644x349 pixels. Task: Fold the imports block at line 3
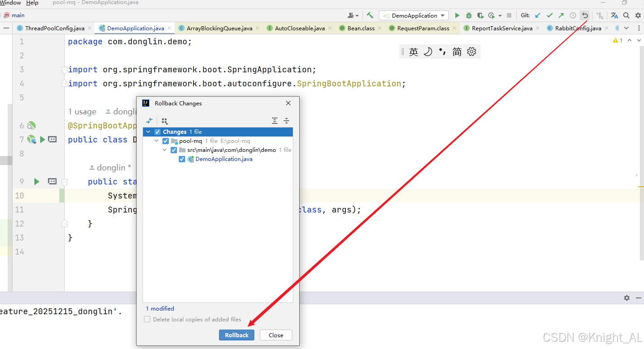(x=64, y=70)
